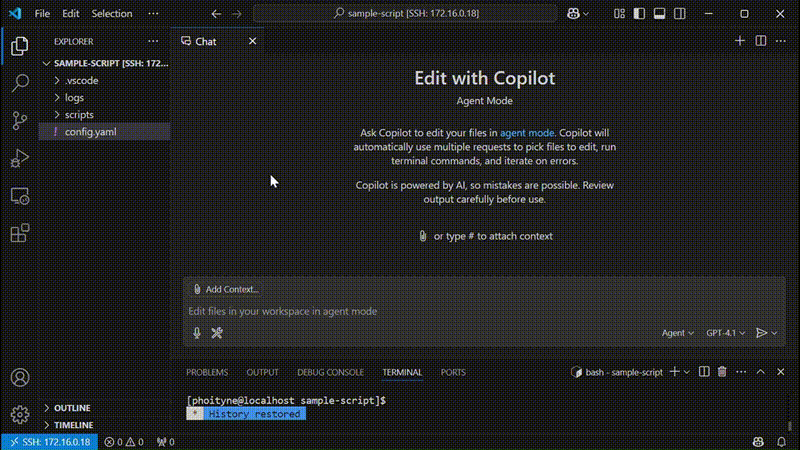Open the Manage settings gear
The height and width of the screenshot is (450, 800).
click(x=19, y=414)
